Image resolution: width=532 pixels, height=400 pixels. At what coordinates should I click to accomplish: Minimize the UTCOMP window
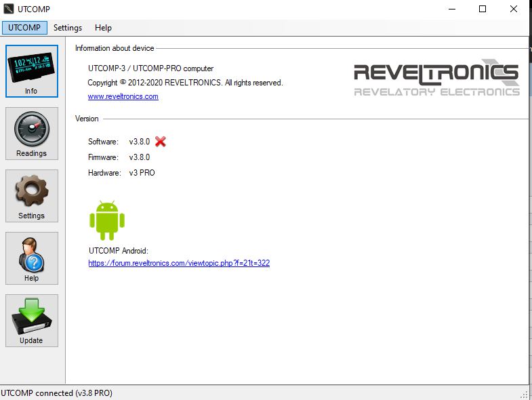tap(452, 9)
